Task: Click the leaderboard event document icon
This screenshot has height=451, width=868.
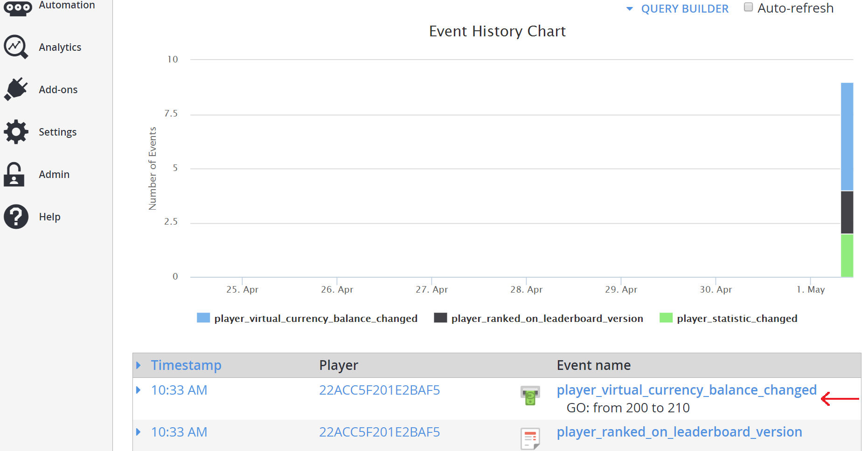Action: (x=530, y=438)
